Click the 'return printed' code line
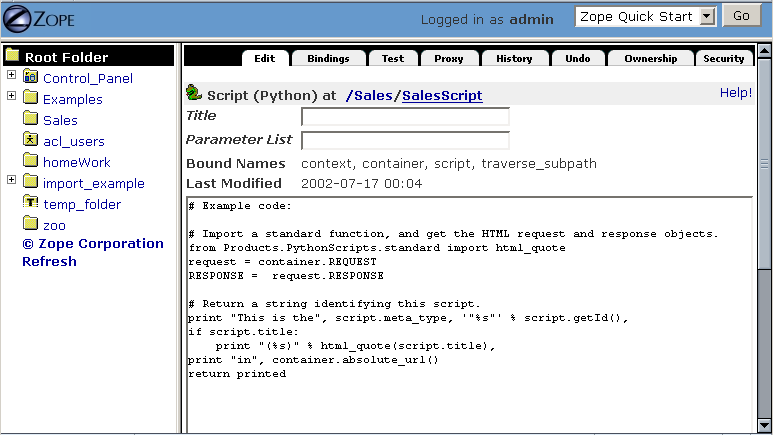Screen dimensions: 773x435 (x=237, y=374)
